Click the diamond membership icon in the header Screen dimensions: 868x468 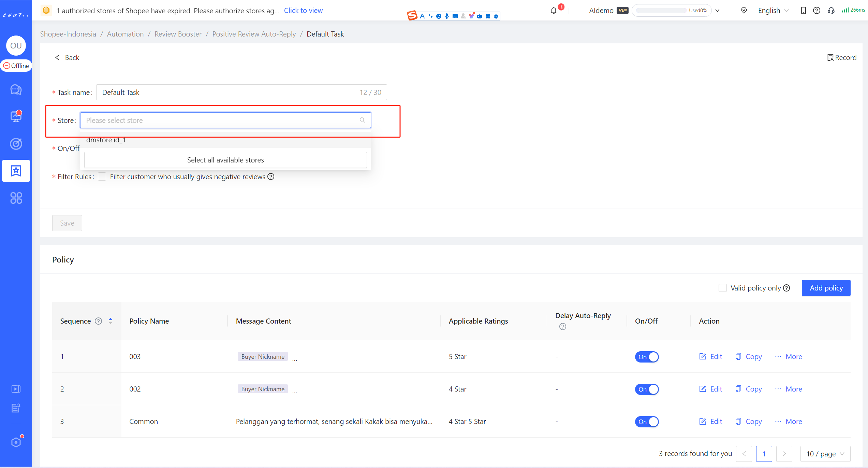pyautogui.click(x=744, y=11)
